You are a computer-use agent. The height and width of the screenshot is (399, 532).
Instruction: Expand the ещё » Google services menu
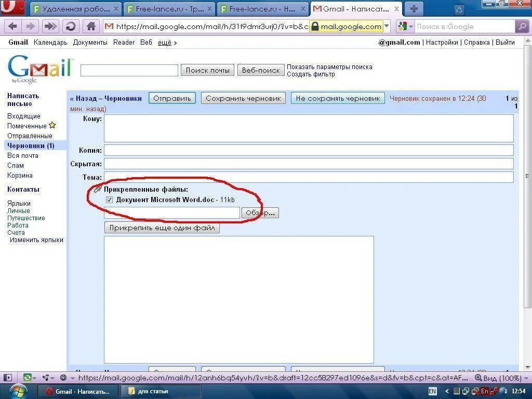click(167, 43)
